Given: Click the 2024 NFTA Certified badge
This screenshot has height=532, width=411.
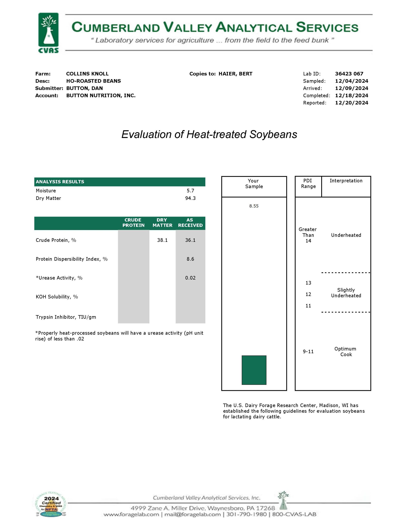Looking at the screenshot, I should tap(51, 504).
